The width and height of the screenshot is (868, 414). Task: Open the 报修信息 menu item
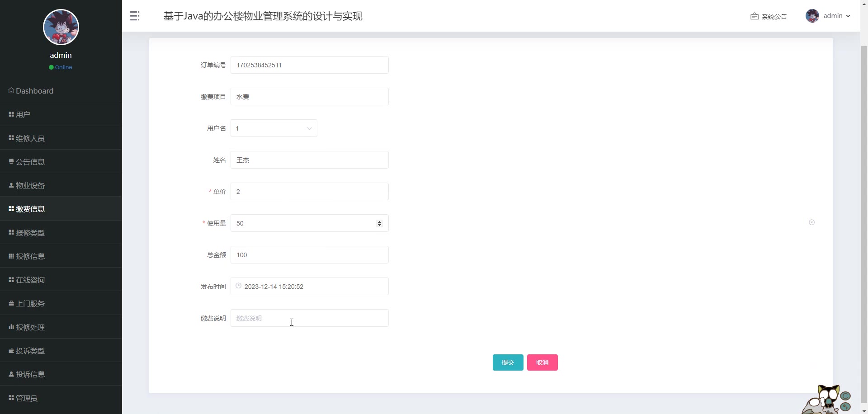tap(61, 256)
